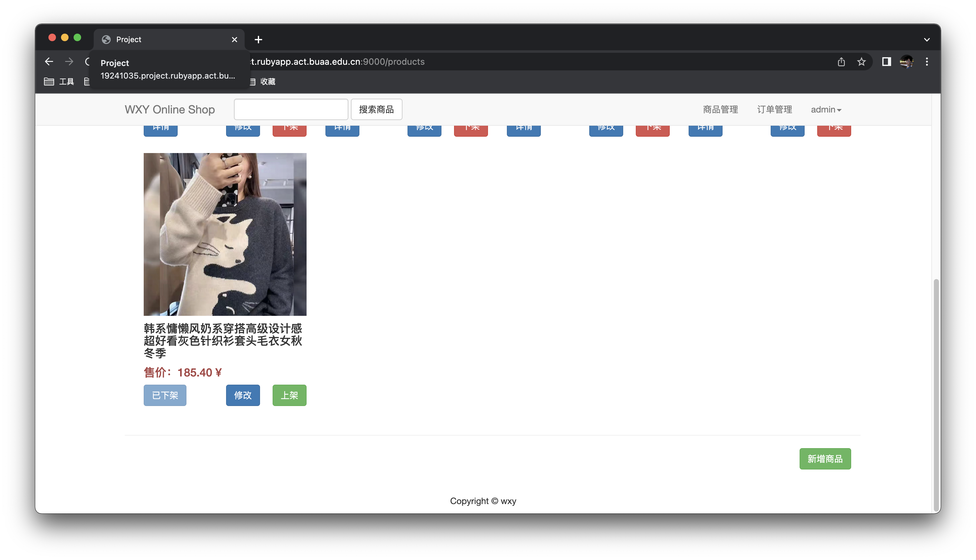The image size is (976, 560).
Task: Click the macOS green fullscreen button
Action: [77, 37]
